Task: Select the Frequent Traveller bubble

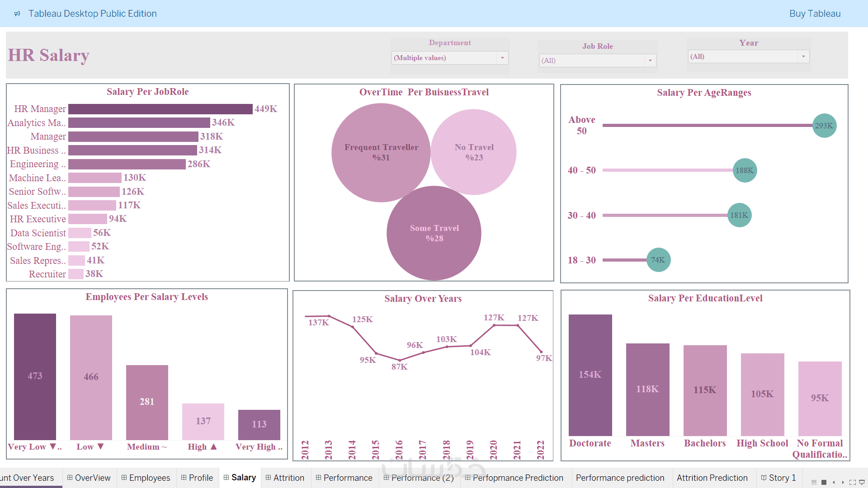Action: [381, 152]
